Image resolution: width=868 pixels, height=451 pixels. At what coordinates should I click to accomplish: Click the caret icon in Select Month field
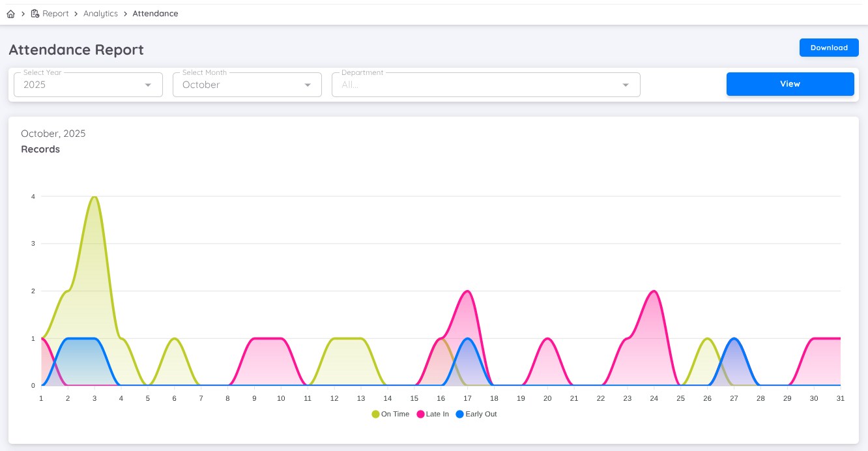point(307,85)
